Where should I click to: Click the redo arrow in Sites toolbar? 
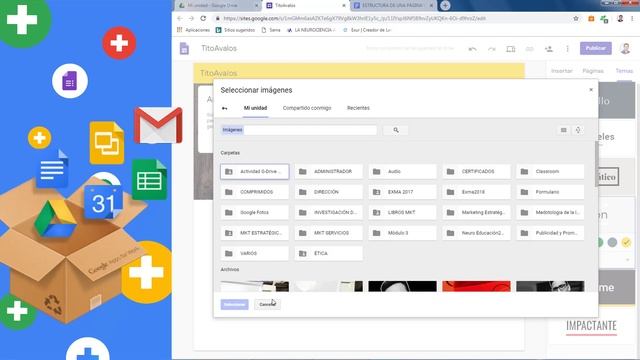pyautogui.click(x=491, y=49)
